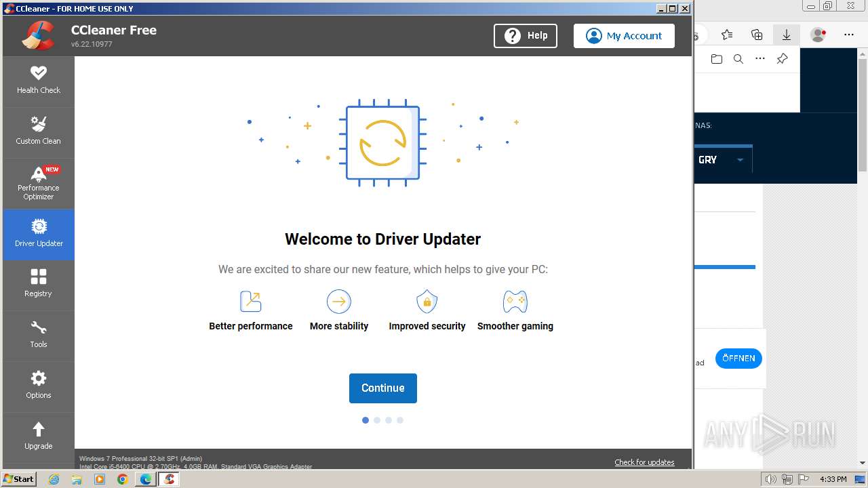Click the Check for updates link
Image resolution: width=868 pixels, height=488 pixels.
[644, 462]
